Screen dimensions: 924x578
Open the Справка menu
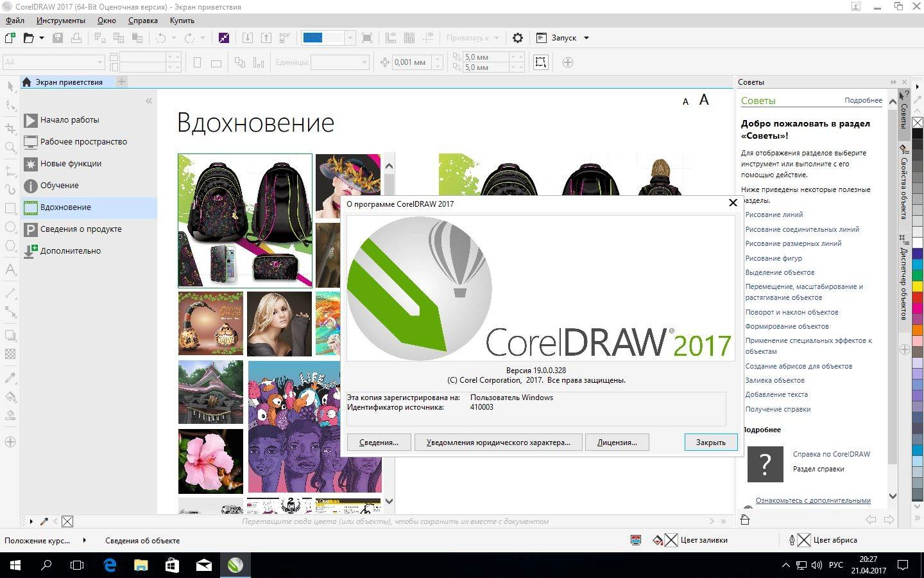(x=143, y=21)
